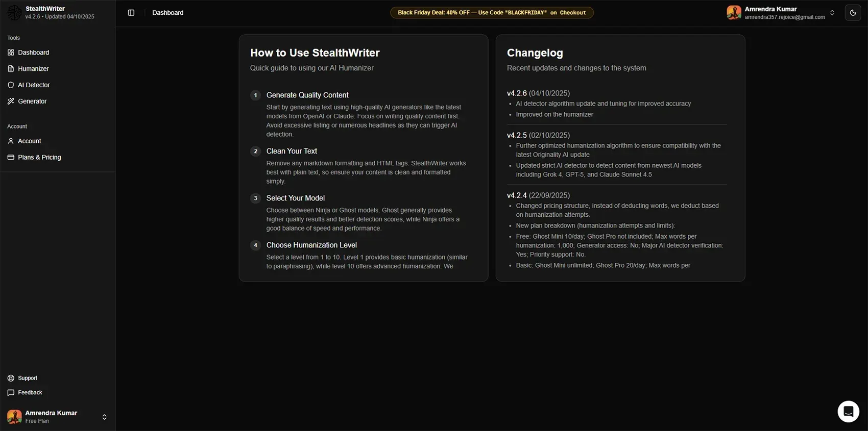Viewport: 868px width, 431px height.
Task: Open the Humanizer menu item
Action: coord(33,69)
